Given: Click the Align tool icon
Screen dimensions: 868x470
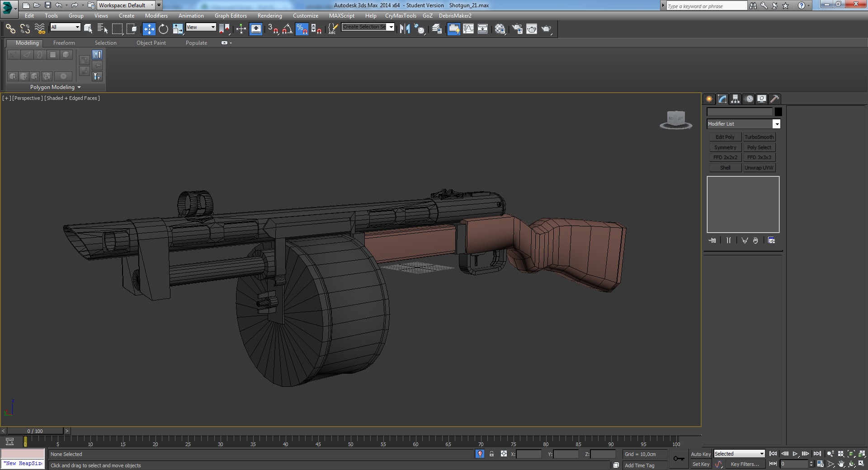Looking at the screenshot, I should point(420,29).
